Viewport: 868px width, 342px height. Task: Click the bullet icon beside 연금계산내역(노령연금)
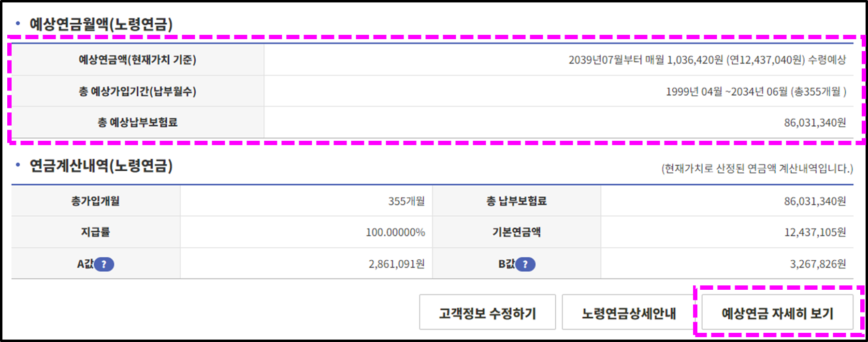[x=17, y=164]
